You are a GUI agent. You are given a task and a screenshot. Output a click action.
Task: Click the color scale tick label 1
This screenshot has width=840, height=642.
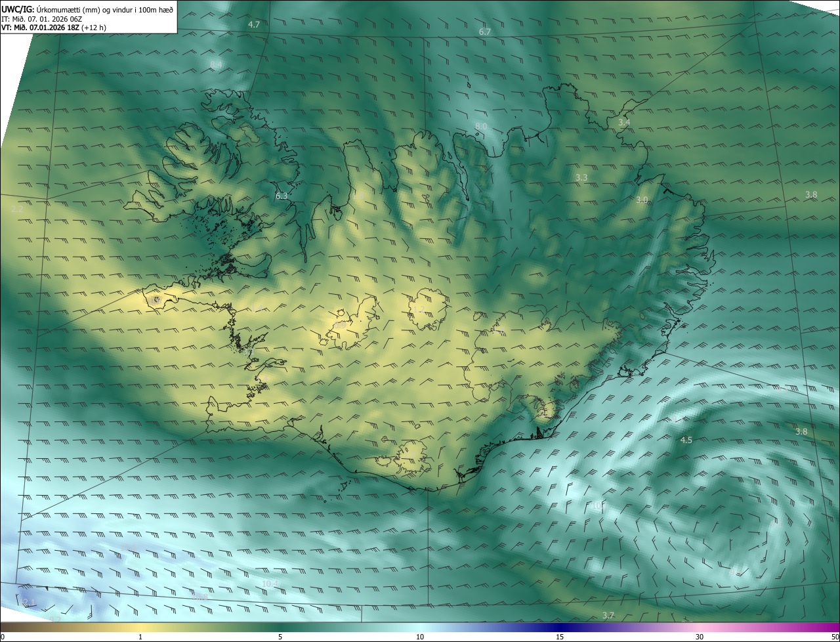pyautogui.click(x=140, y=637)
